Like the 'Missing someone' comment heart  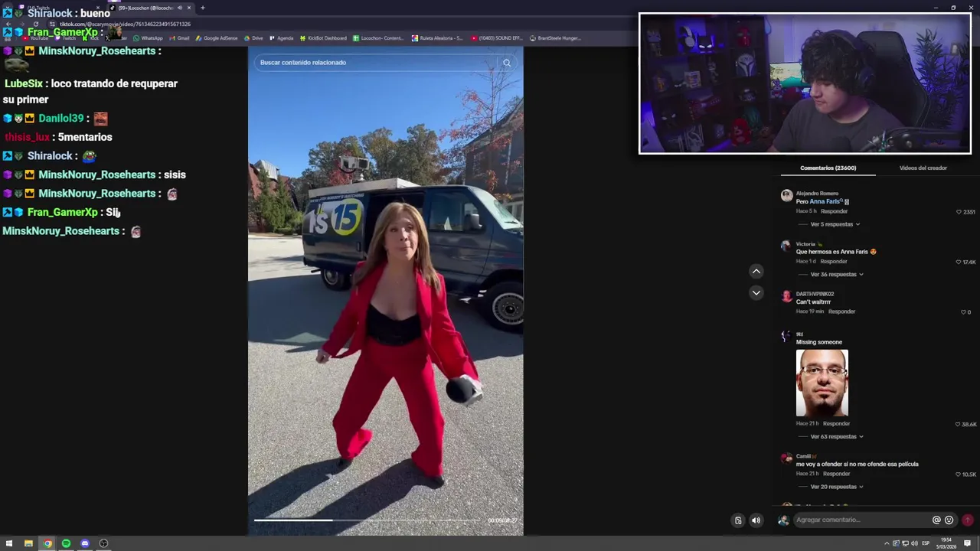click(x=958, y=424)
